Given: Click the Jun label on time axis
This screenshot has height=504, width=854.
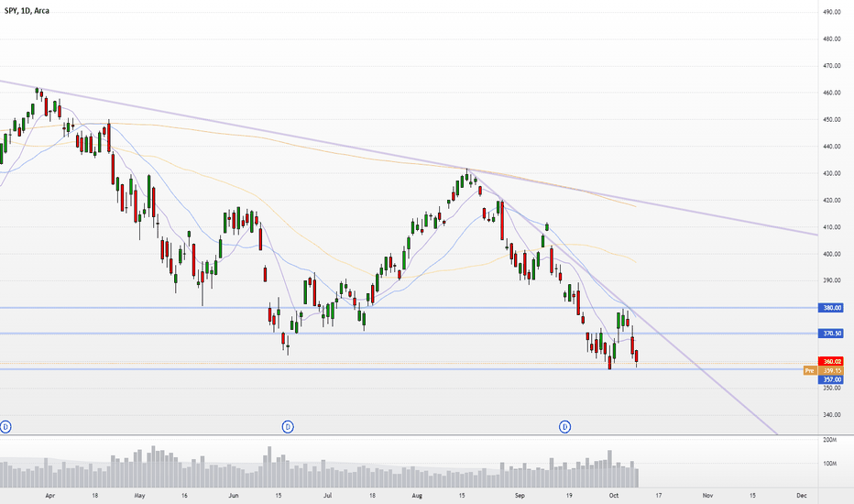Looking at the screenshot, I should 234,496.
